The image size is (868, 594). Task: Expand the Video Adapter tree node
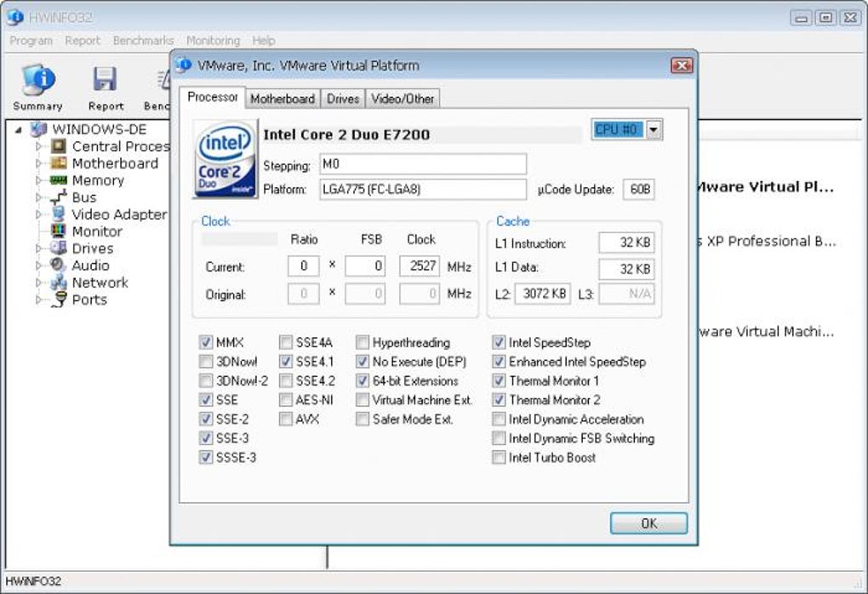(x=39, y=214)
